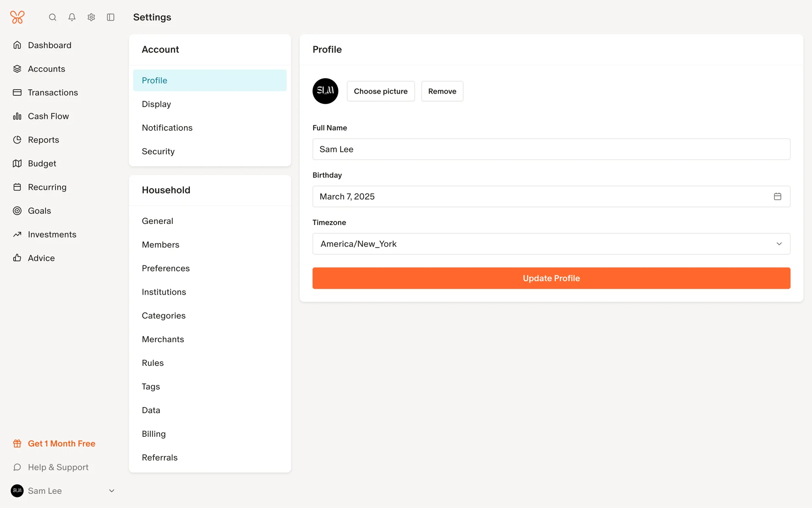Click the profile avatar picture
This screenshot has width=812, height=508.
pos(325,91)
